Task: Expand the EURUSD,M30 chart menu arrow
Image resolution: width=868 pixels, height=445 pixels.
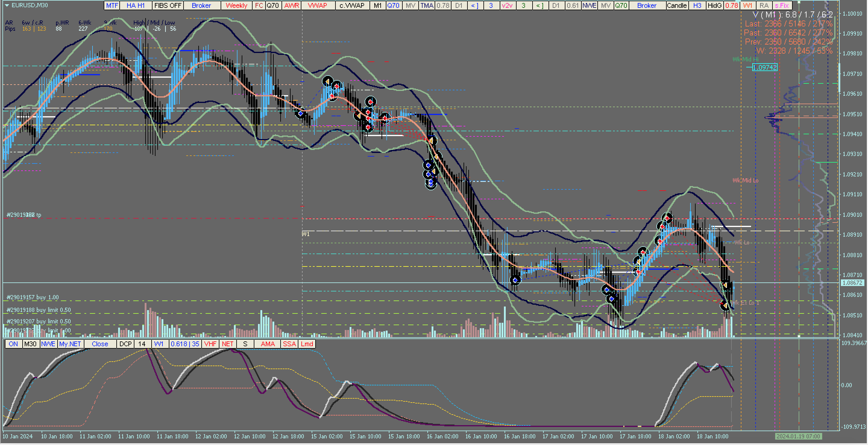Action: click(7, 5)
